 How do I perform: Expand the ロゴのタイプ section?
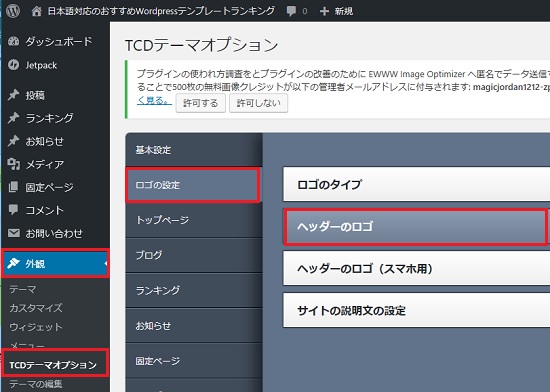[416, 184]
